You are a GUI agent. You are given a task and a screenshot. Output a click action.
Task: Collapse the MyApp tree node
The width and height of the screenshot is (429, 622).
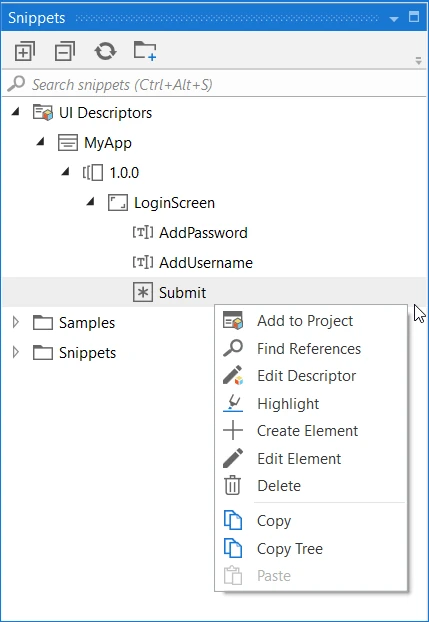[40, 142]
